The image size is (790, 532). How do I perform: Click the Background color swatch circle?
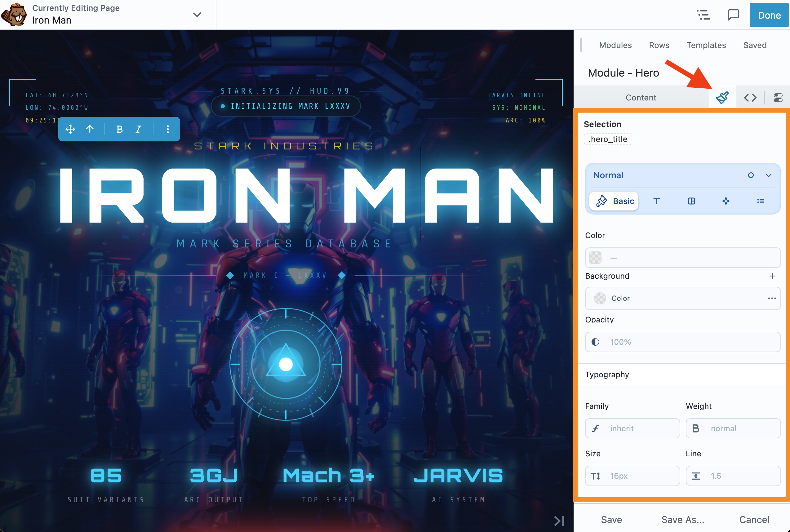pos(600,298)
